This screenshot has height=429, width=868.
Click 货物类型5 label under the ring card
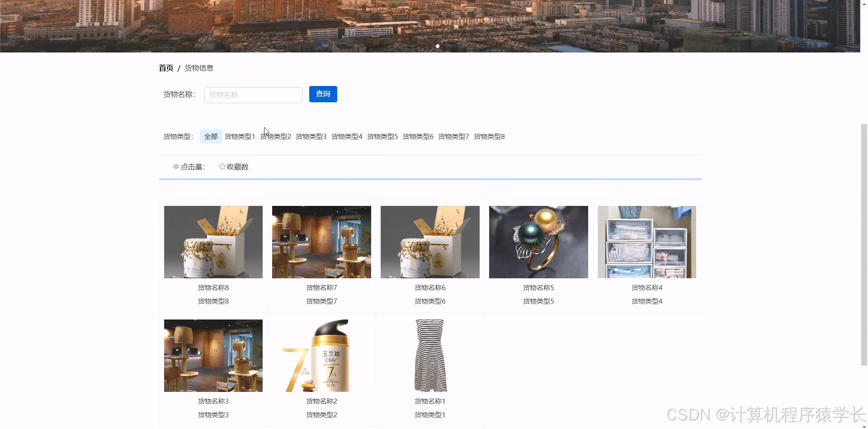tap(538, 301)
